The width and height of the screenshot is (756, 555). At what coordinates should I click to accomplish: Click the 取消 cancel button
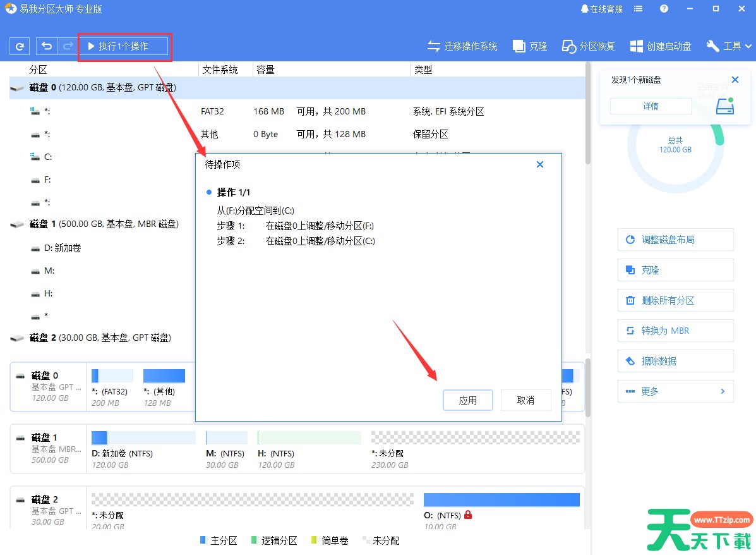pyautogui.click(x=526, y=400)
